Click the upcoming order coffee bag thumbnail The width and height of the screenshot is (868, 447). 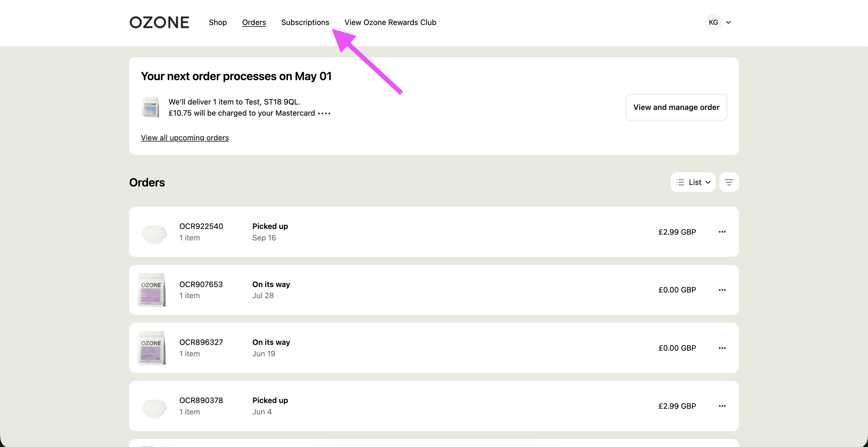click(x=150, y=108)
